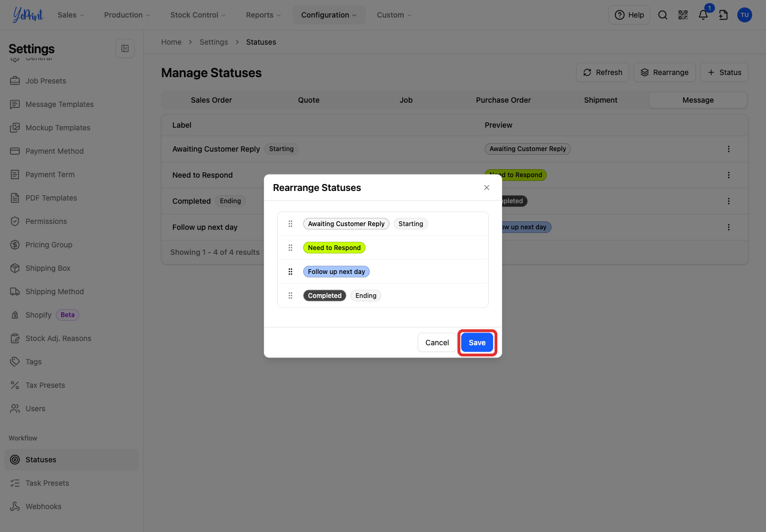This screenshot has height=532, width=766.
Task: Expand the Sales menu dropdown
Action: point(71,15)
